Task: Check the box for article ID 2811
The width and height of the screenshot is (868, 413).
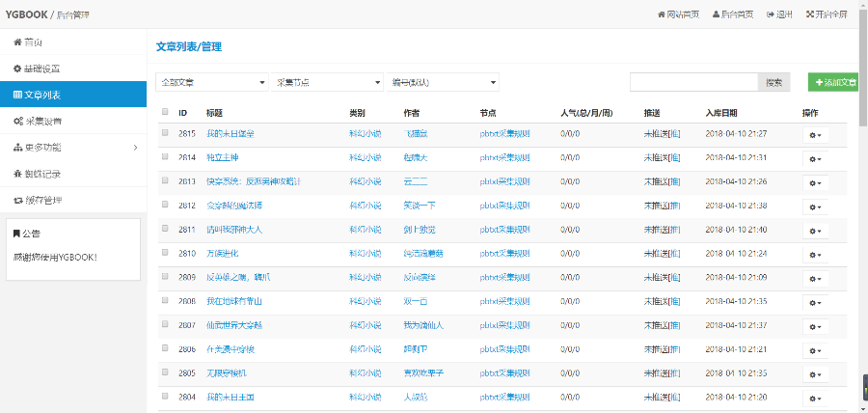Action: (x=165, y=228)
